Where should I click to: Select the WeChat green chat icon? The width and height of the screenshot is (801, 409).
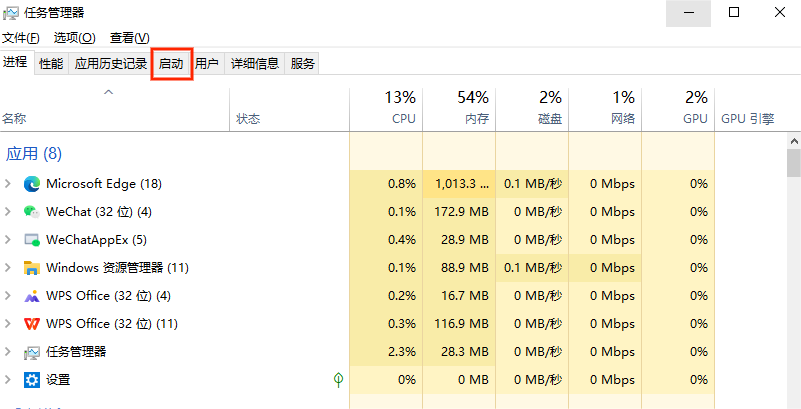click(32, 211)
